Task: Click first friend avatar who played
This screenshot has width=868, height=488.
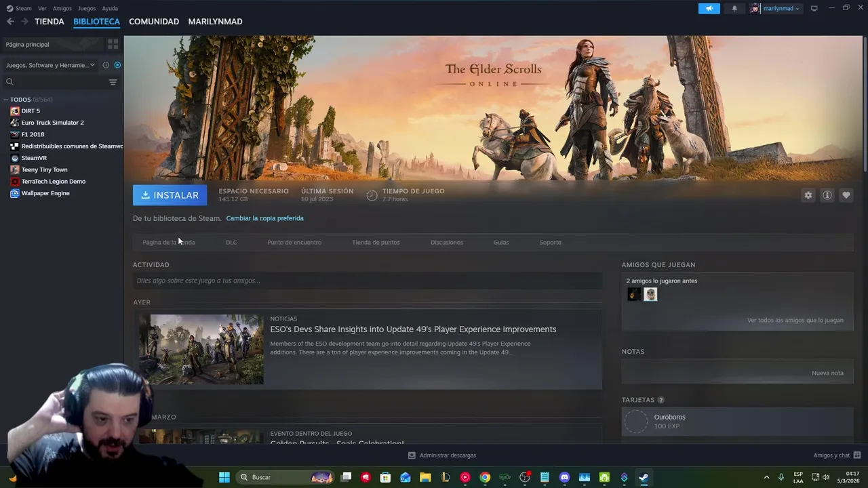Action: point(634,294)
